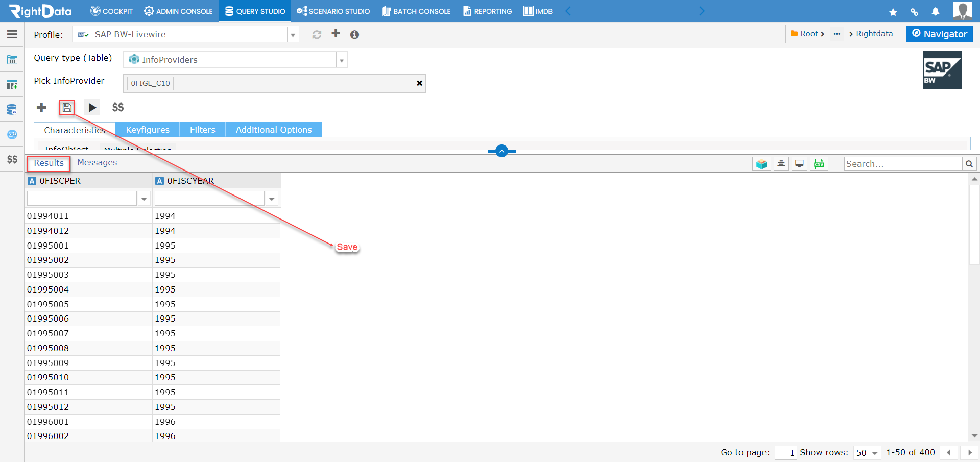Expand the Query type InfoProviders dropdown
Viewport: 980px width, 462px height.
[x=341, y=59]
